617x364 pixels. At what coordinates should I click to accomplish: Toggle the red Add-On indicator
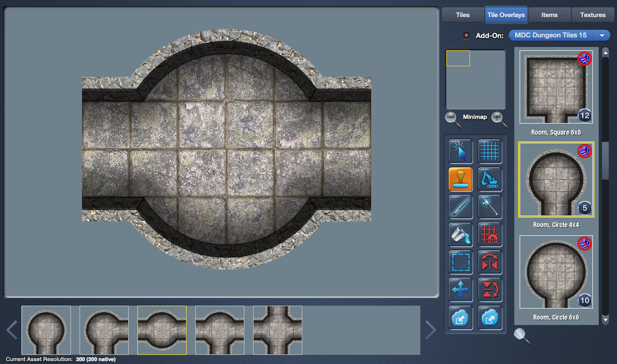click(x=466, y=36)
